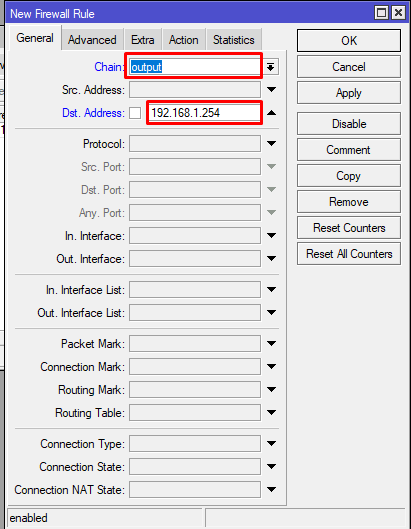View the Statistics tab
The image size is (411, 529).
234,40
